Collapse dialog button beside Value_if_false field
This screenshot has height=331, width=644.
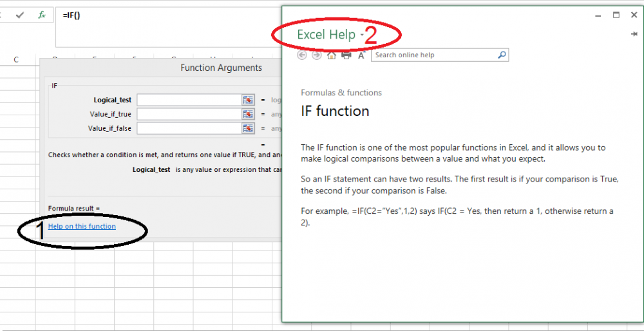(248, 129)
